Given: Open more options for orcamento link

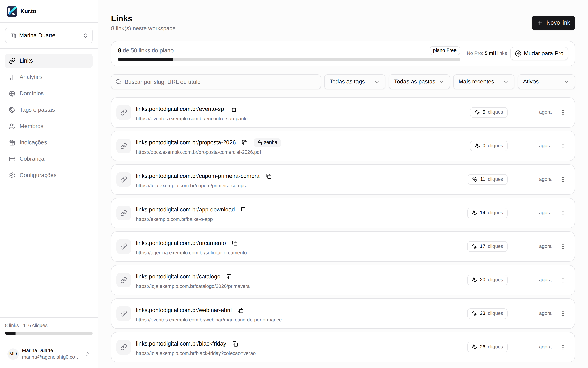Looking at the screenshot, I should [x=563, y=247].
